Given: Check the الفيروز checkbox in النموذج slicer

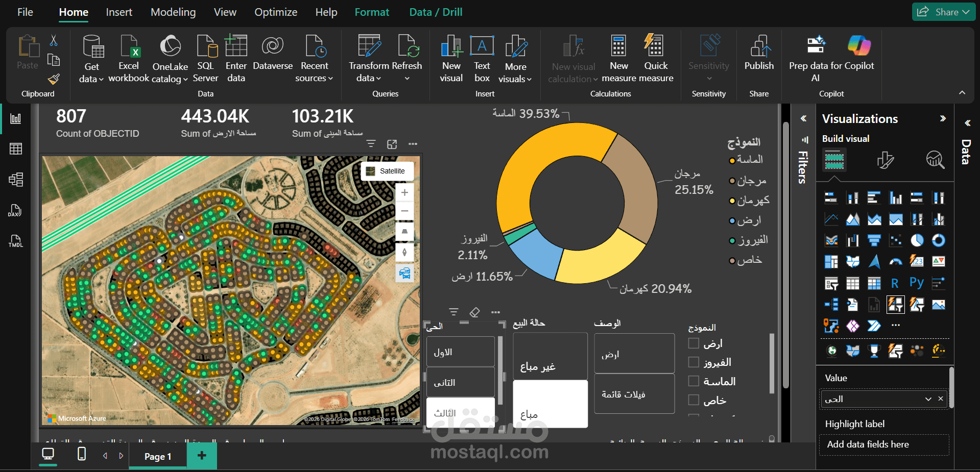Looking at the screenshot, I should 694,362.
